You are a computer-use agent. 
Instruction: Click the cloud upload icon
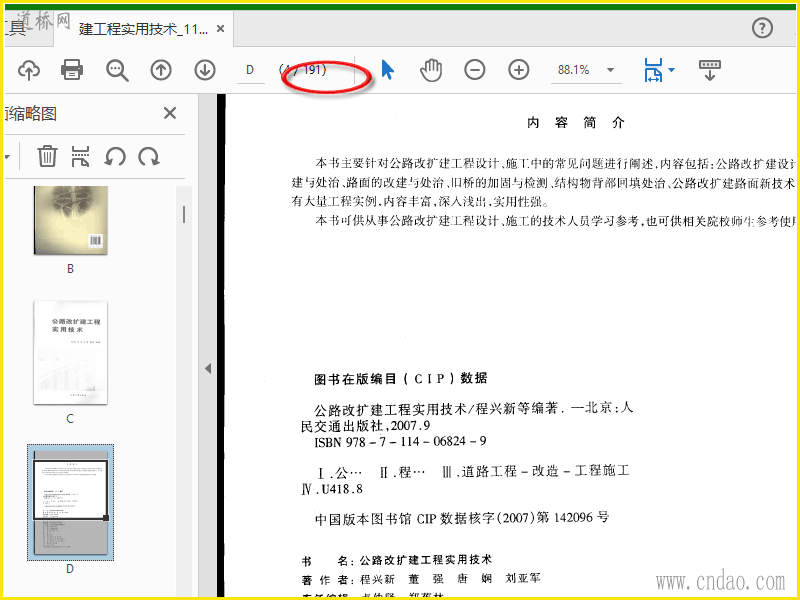coord(29,70)
